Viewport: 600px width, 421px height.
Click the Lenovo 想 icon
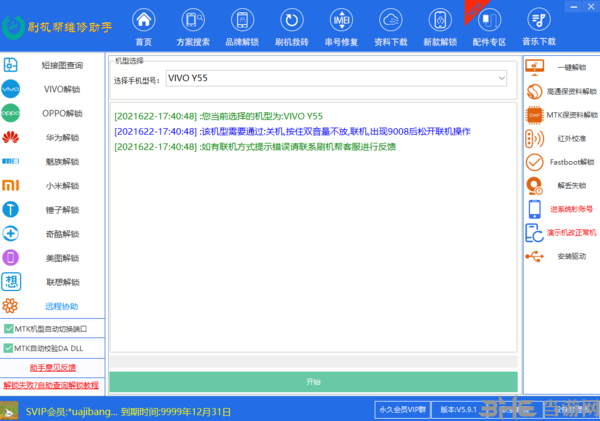point(11,282)
